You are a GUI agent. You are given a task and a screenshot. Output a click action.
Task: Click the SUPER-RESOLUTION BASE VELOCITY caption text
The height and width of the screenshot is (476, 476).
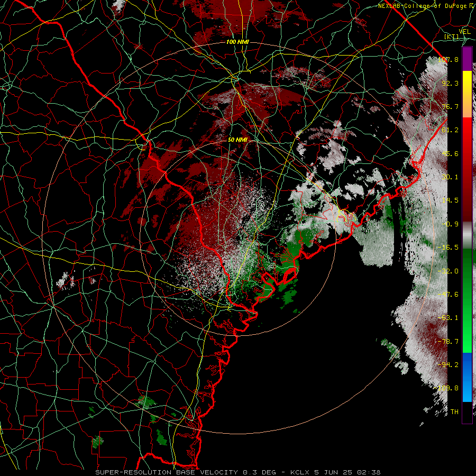[x=167, y=472]
